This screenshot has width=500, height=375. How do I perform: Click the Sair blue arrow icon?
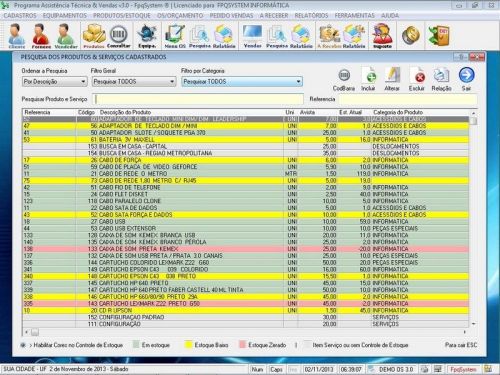[466, 79]
